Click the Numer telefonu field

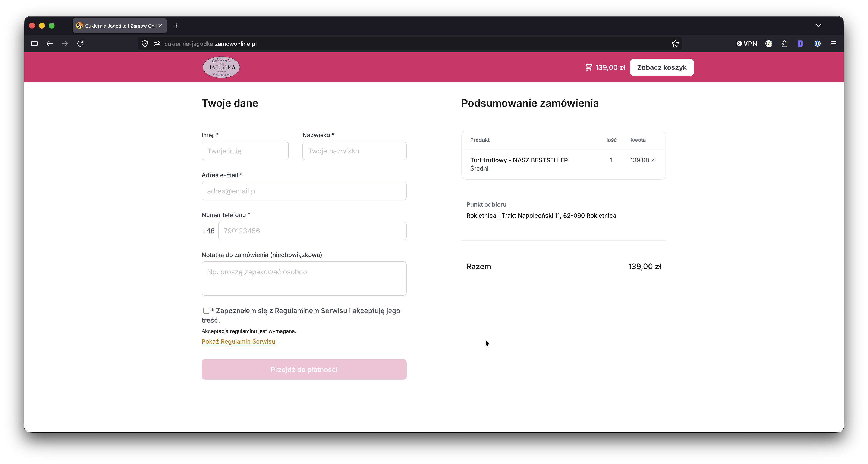coord(312,231)
